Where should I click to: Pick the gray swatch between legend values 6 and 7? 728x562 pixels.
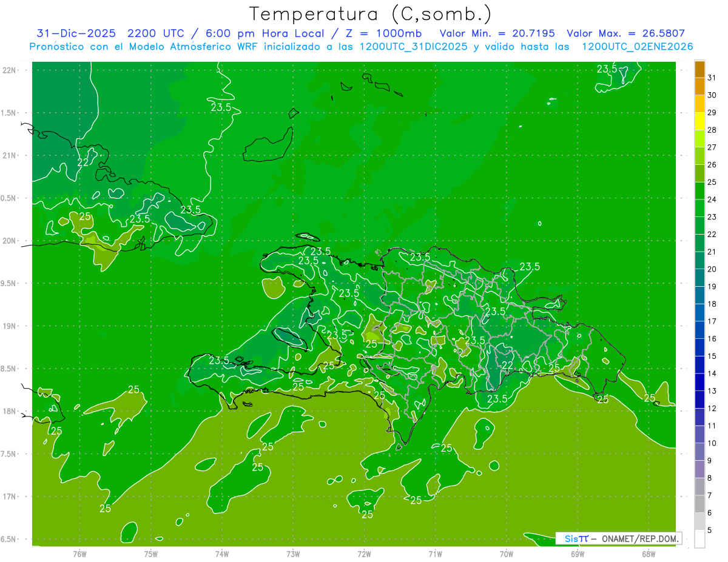[x=699, y=504]
